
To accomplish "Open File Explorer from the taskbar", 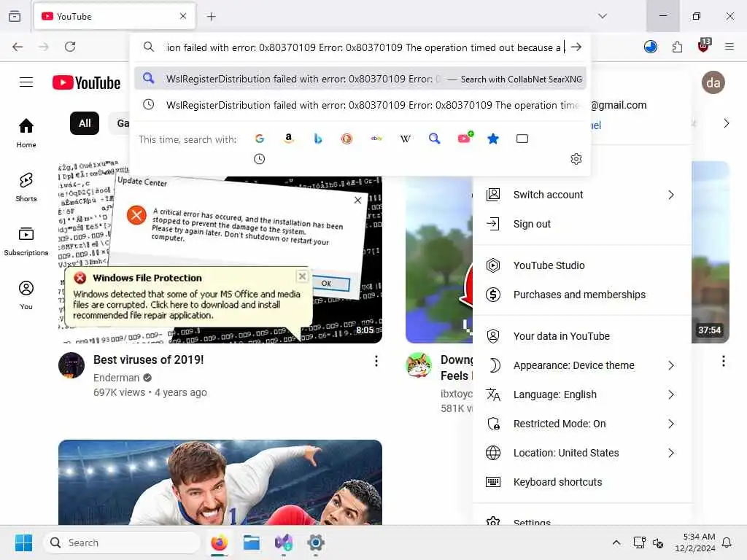I will pos(251,542).
